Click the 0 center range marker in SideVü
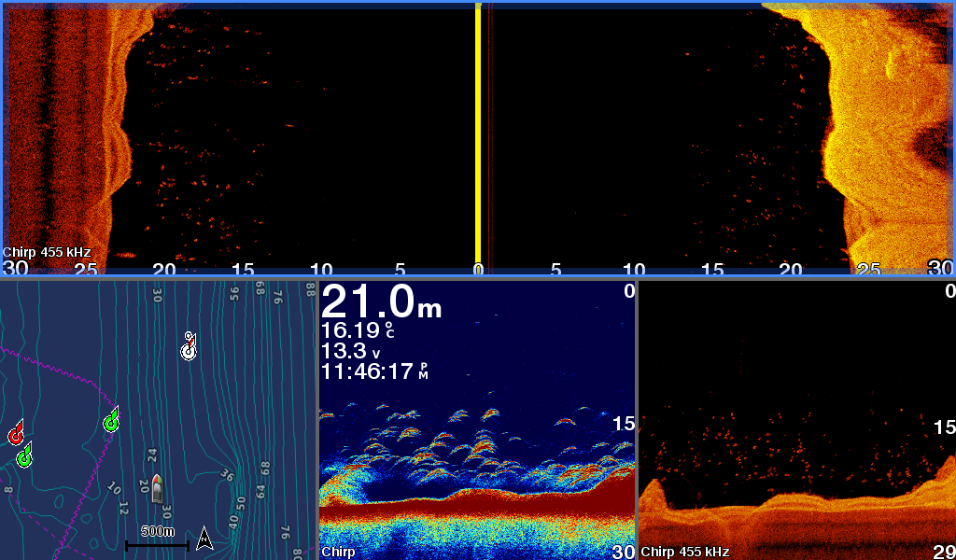The height and width of the screenshot is (560, 956). (478, 269)
